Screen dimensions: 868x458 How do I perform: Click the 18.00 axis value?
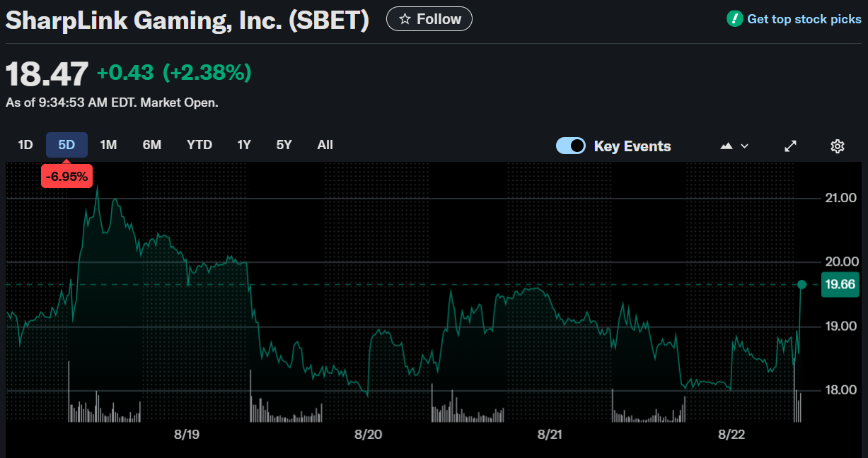841,389
